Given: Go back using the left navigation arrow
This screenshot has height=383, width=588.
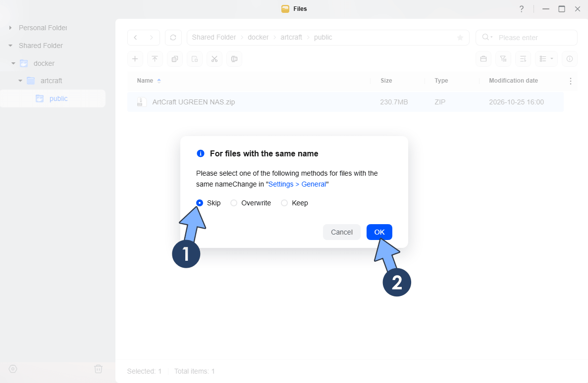Looking at the screenshot, I should click(x=135, y=38).
